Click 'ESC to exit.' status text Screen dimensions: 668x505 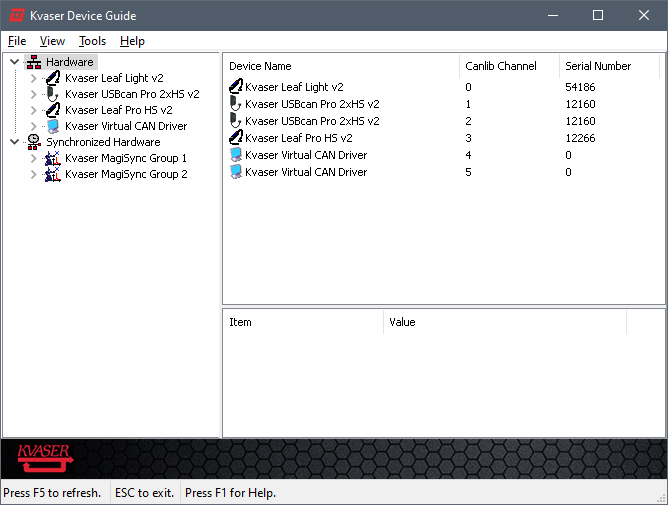tap(144, 493)
